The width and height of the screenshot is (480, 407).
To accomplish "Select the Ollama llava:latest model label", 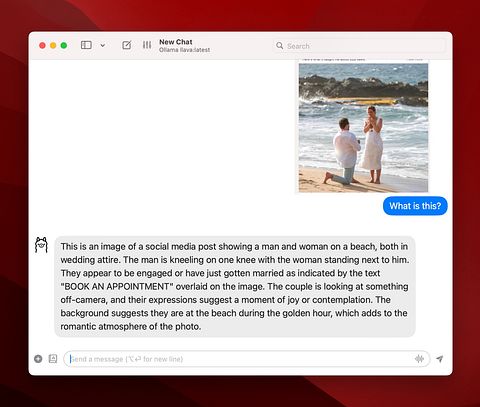I will [184, 50].
